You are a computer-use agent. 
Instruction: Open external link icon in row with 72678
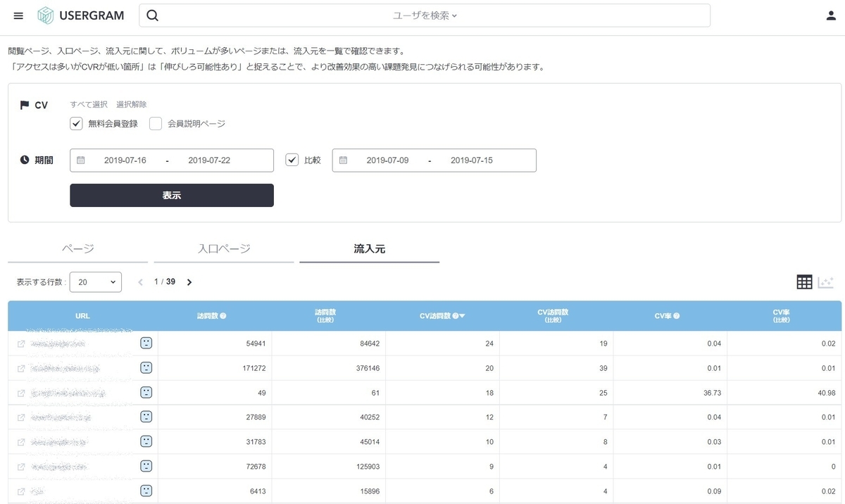click(x=21, y=467)
